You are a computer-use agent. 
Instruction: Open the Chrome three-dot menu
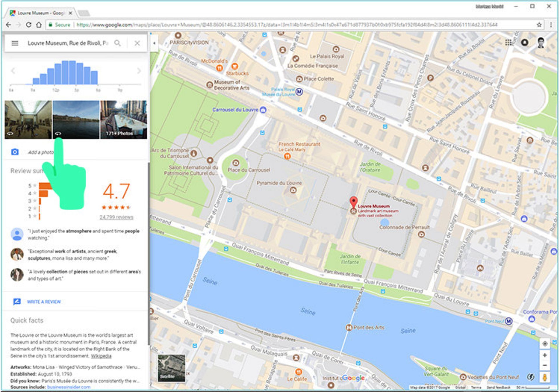[x=551, y=25]
